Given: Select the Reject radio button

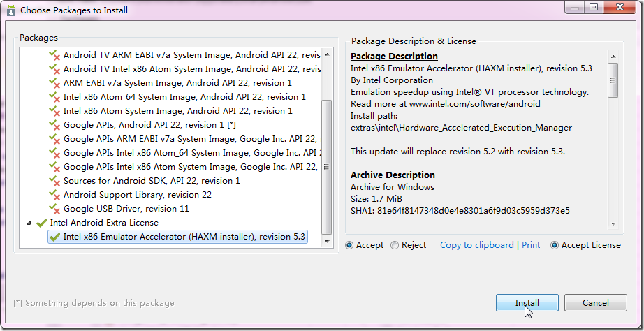Looking at the screenshot, I should [395, 245].
